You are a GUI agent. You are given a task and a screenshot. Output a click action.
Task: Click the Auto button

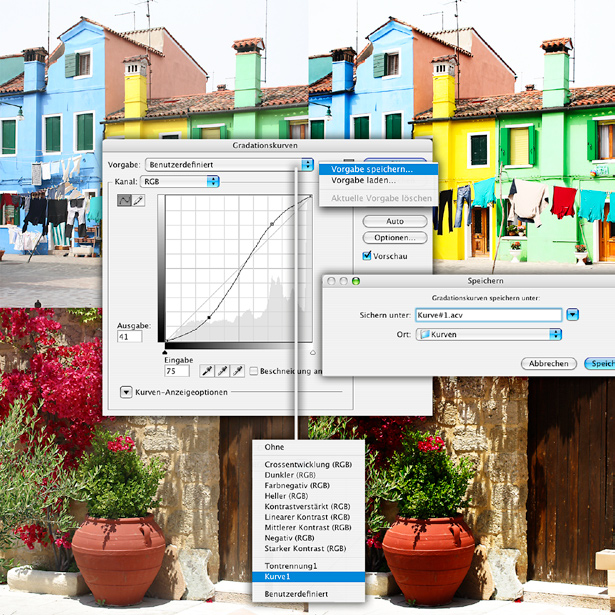click(395, 221)
